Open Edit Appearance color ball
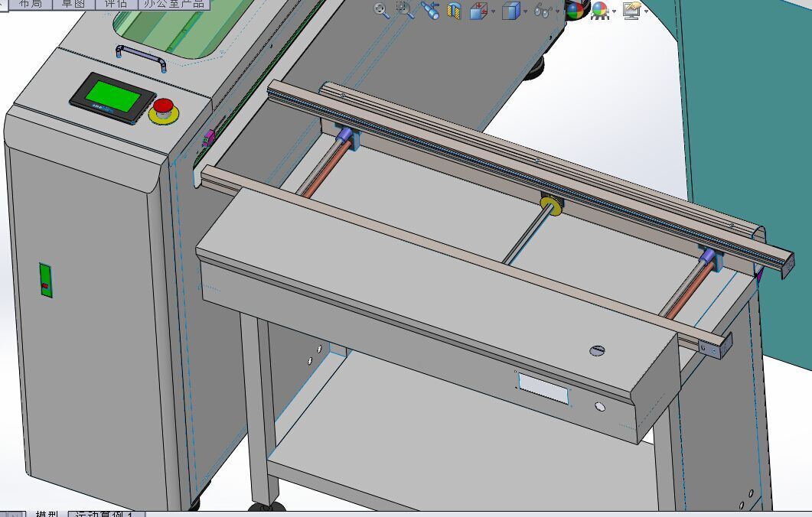The height and width of the screenshot is (517, 812). [x=575, y=11]
